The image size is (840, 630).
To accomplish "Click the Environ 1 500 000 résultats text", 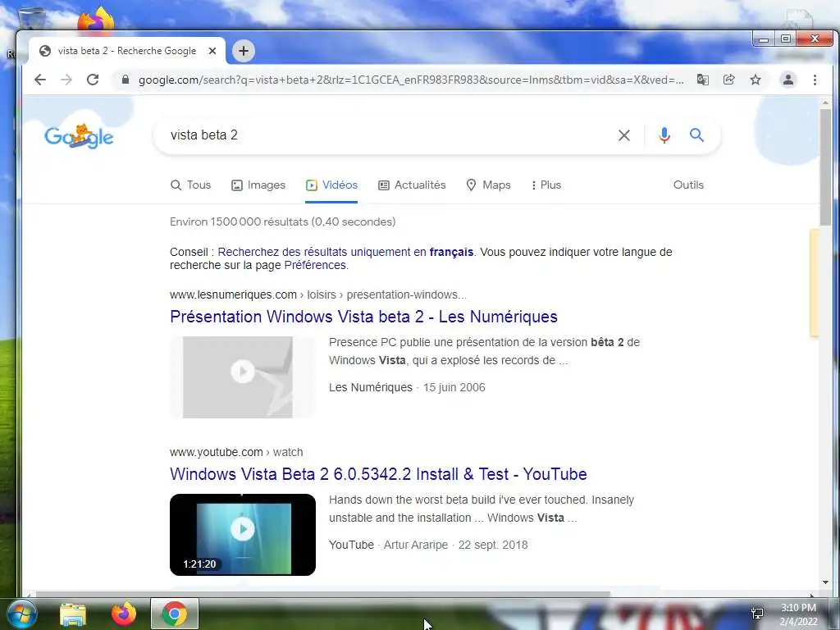I will (282, 221).
